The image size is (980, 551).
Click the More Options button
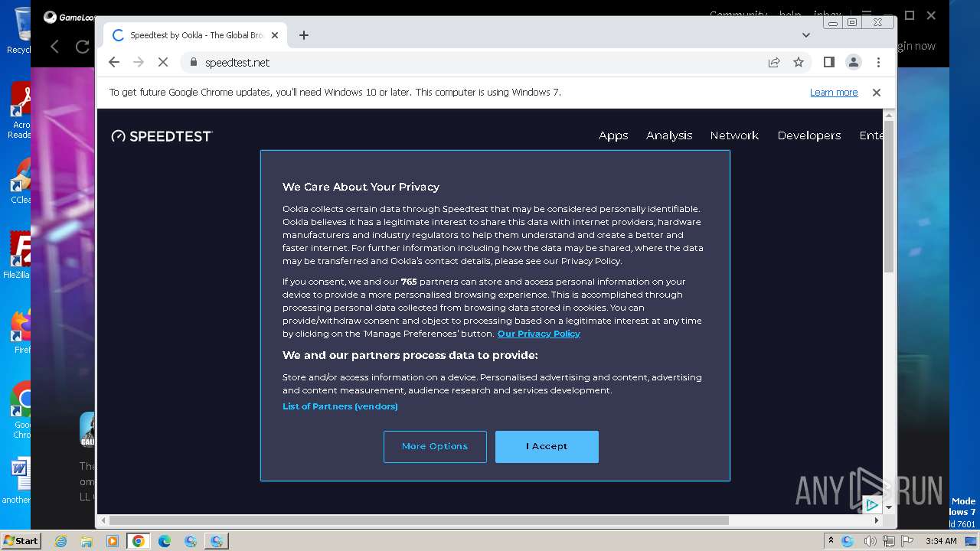(435, 446)
